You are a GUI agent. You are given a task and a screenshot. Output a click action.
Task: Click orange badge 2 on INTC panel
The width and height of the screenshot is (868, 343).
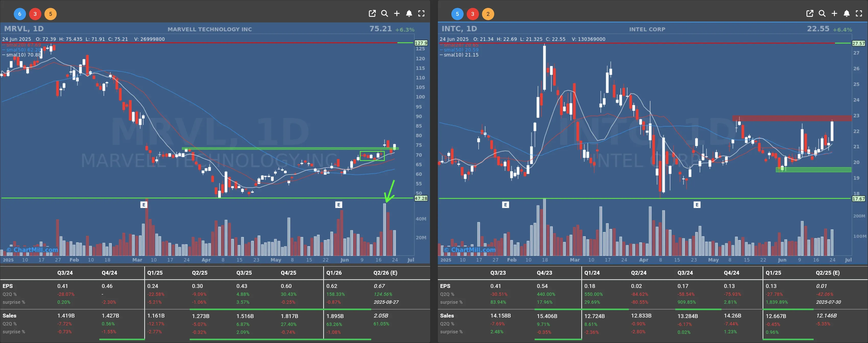[488, 14]
